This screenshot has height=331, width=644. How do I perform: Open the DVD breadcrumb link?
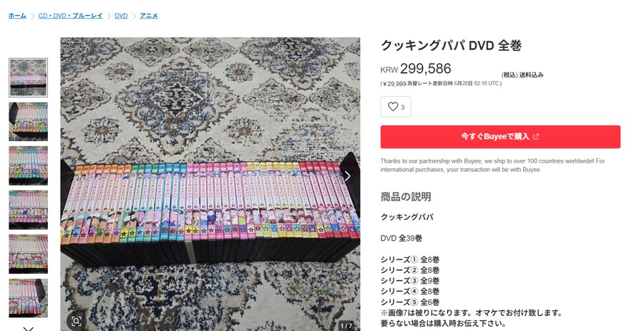(121, 16)
